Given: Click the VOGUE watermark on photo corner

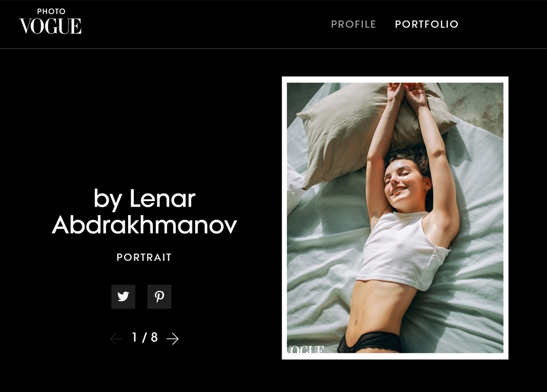Looking at the screenshot, I should [x=306, y=350].
